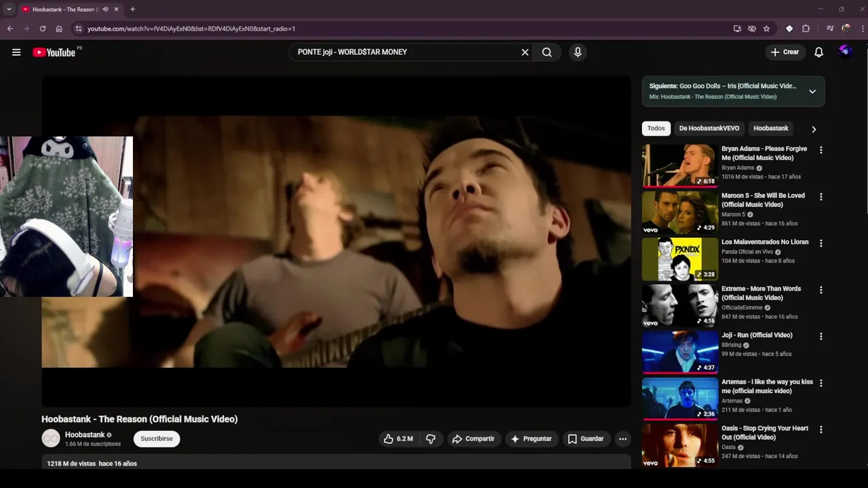The height and width of the screenshot is (488, 868).
Task: Open the 'Joji - Run (Official Video)' title
Action: click(x=757, y=335)
